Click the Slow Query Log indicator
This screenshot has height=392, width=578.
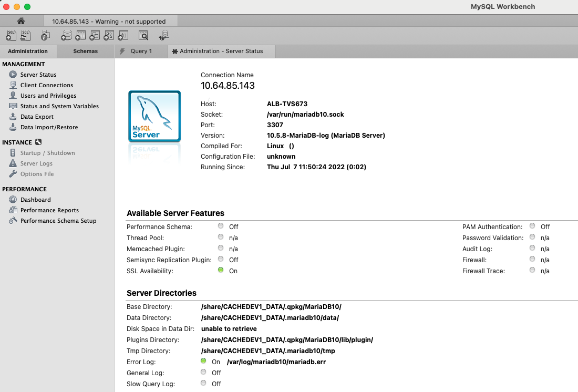[203, 383]
